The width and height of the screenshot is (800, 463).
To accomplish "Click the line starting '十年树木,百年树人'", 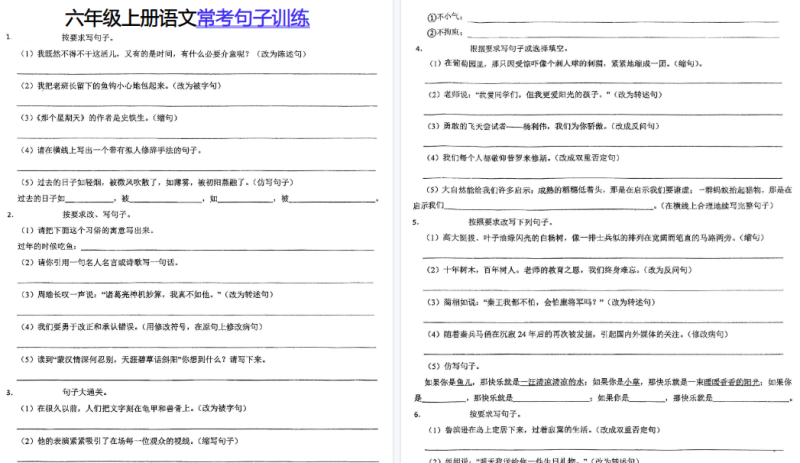I will 559,270.
